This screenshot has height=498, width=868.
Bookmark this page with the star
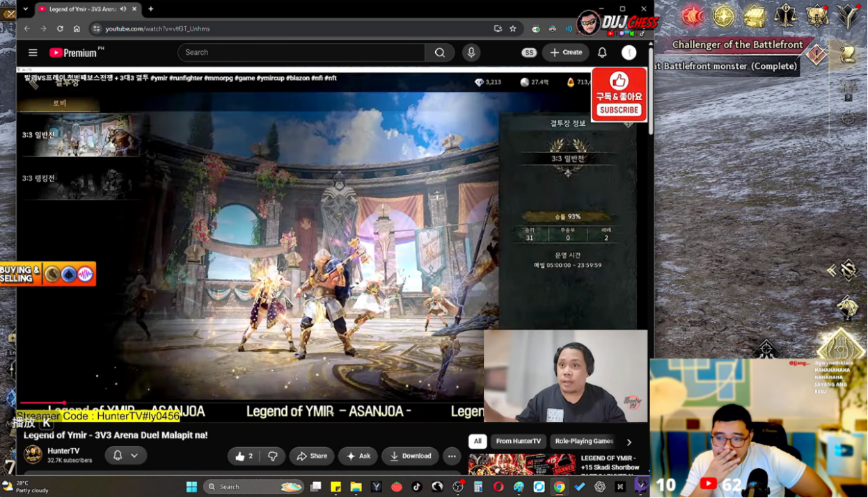pyautogui.click(x=513, y=29)
